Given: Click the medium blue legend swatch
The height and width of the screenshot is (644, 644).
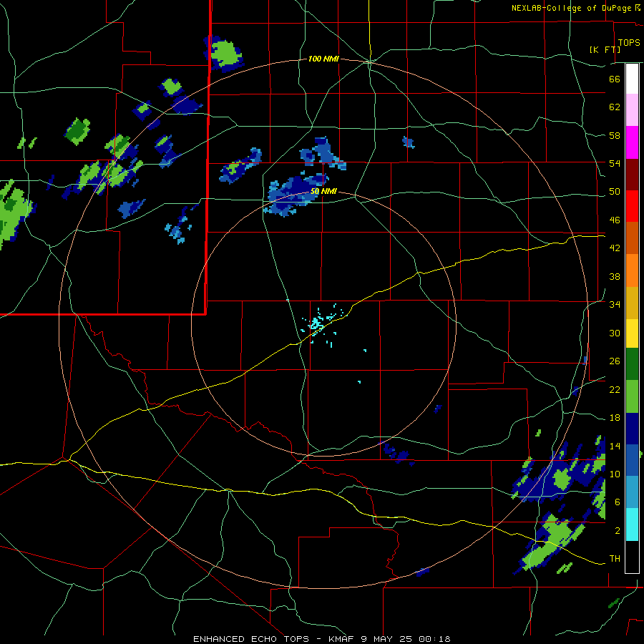Looking at the screenshot, I should (x=632, y=460).
